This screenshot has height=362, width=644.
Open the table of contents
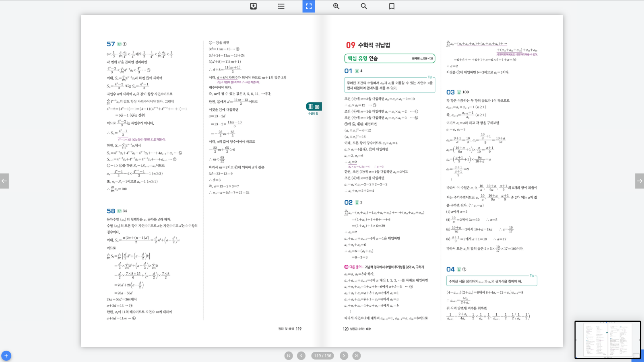tap(281, 6)
